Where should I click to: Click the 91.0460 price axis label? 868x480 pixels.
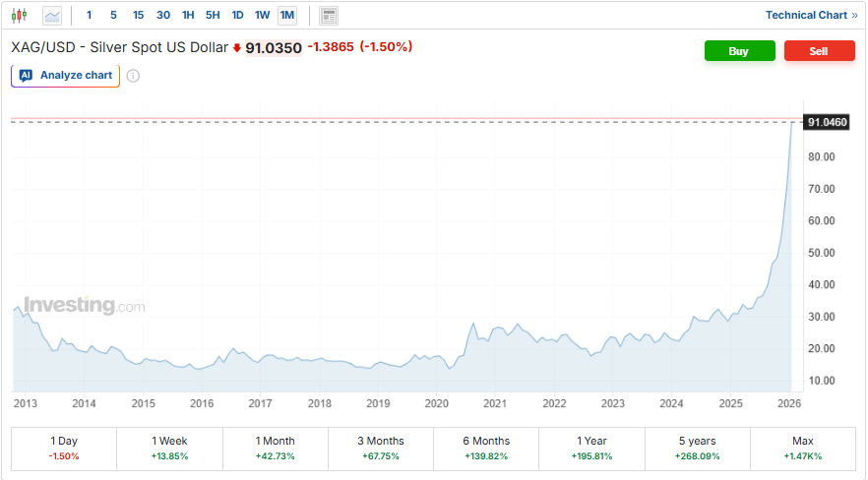click(x=827, y=122)
